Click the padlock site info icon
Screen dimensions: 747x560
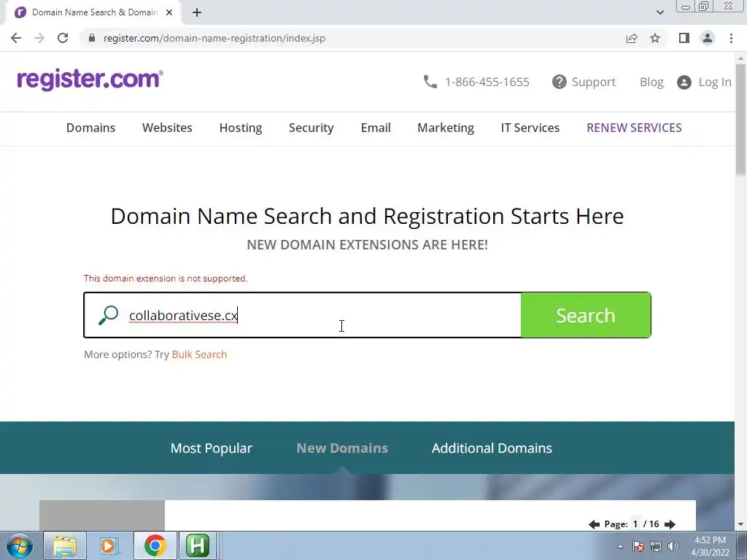(x=92, y=38)
